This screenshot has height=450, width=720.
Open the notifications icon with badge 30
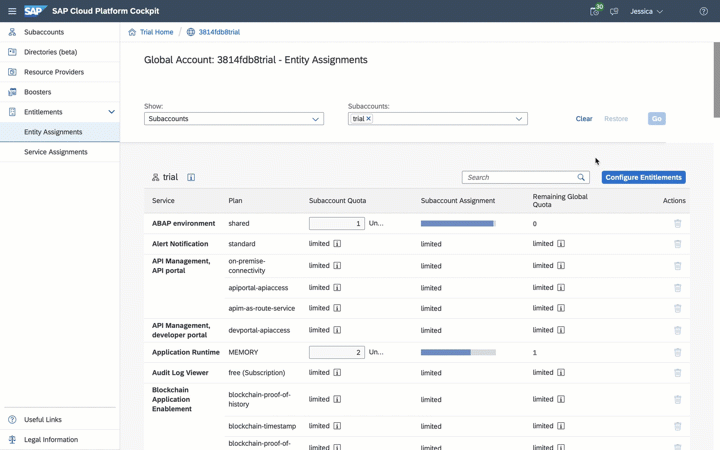pyautogui.click(x=595, y=11)
